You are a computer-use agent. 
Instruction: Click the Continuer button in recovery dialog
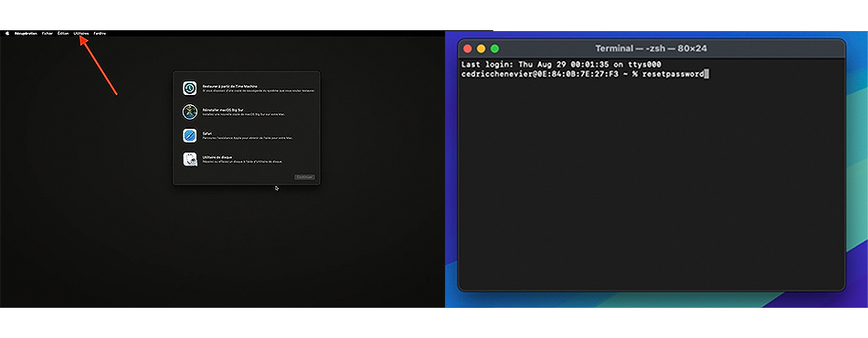304,177
